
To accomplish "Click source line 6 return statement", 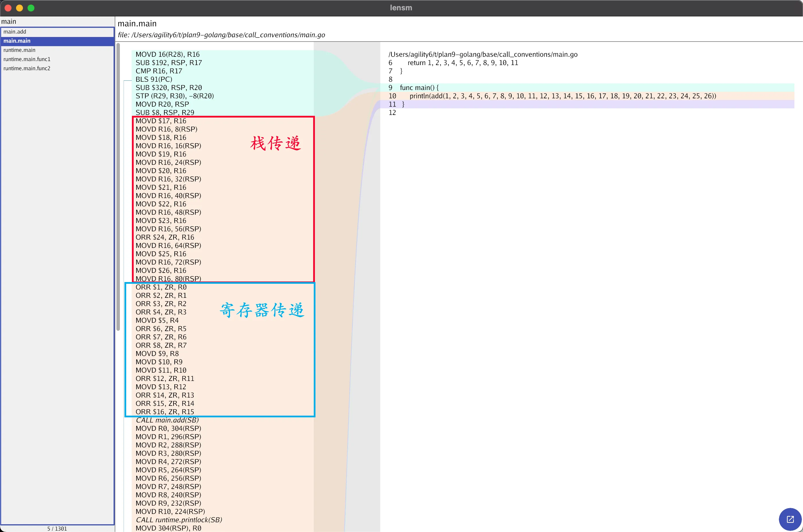I will click(463, 63).
